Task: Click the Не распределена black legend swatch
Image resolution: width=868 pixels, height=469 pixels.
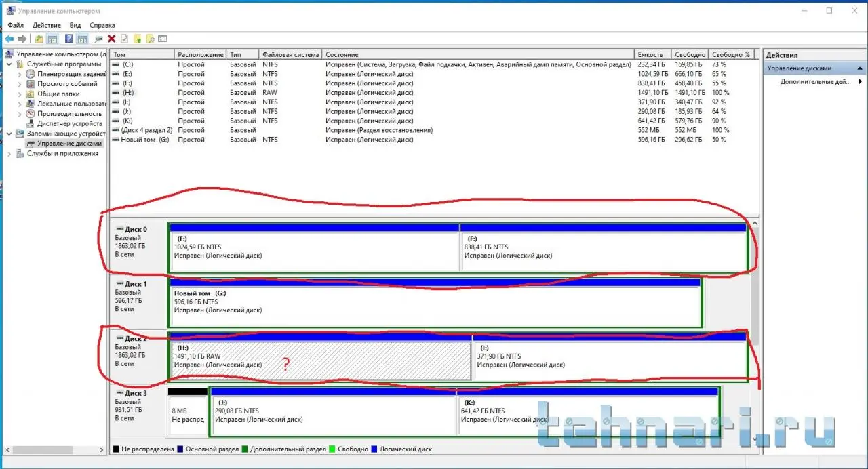Action: [117, 449]
